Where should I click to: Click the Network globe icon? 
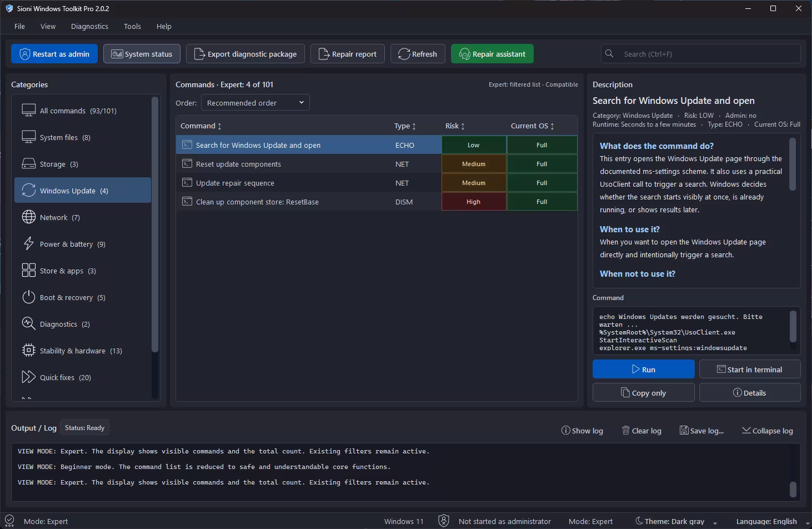pos(29,217)
